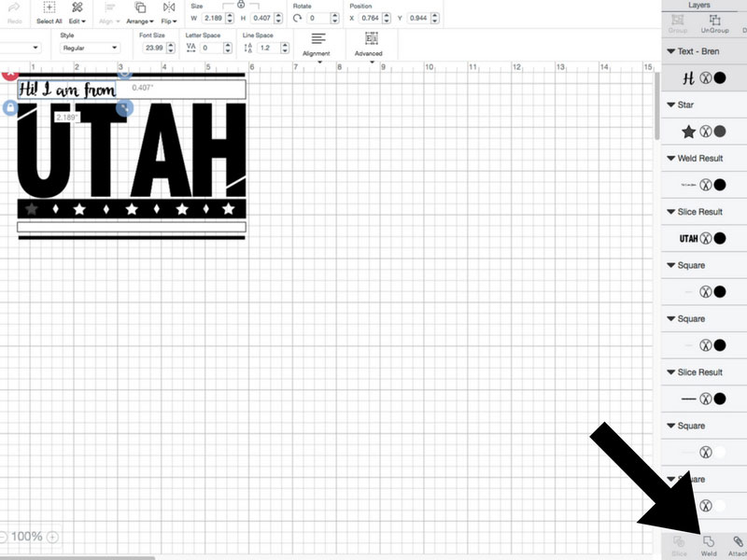Viewport: 747px width, 560px height.
Task: Click the linetype icon on UTAH Slice Result layer
Action: (706, 238)
